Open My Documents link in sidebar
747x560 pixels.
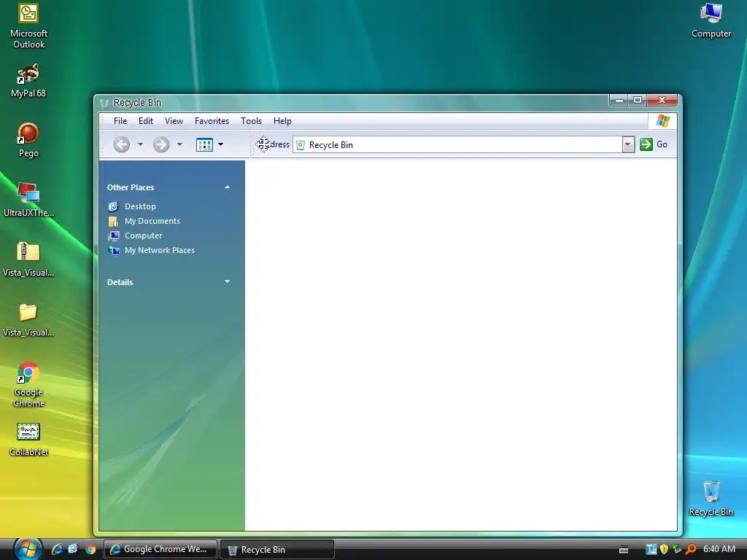coord(152,221)
